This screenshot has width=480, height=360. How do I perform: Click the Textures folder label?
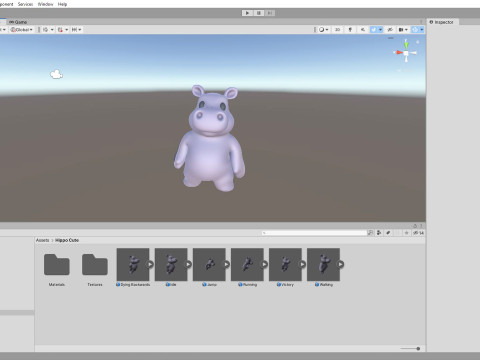[x=95, y=285]
